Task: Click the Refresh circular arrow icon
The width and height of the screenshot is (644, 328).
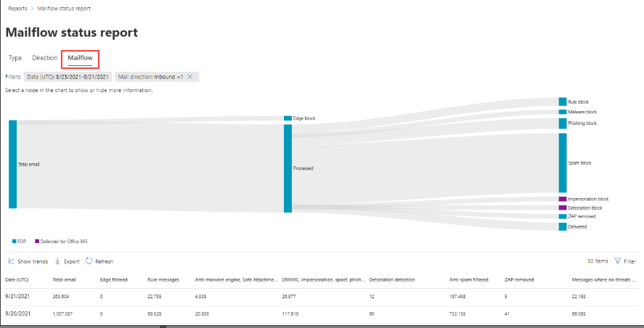Action: point(89,261)
